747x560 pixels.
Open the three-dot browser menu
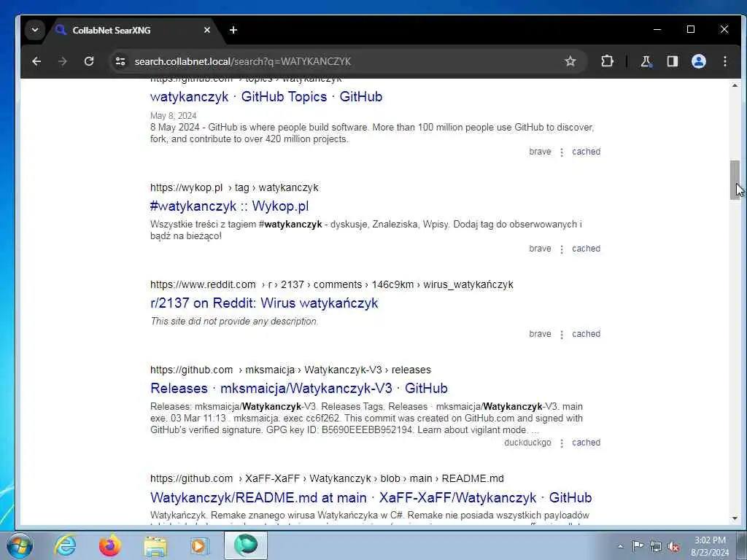click(x=725, y=61)
